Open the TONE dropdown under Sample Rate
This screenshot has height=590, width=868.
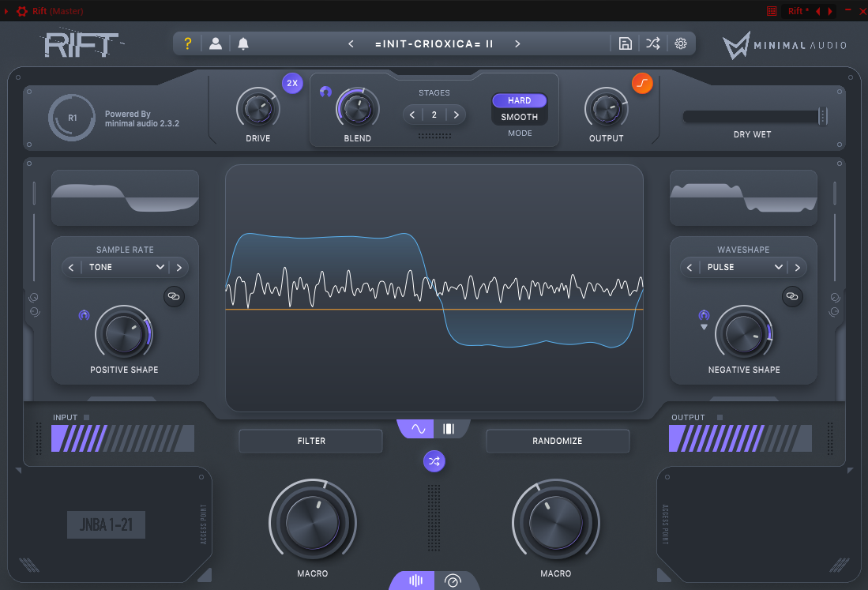click(x=127, y=267)
